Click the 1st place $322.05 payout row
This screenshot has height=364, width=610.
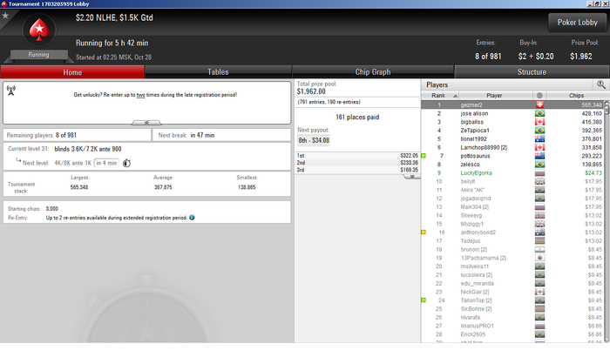click(x=357, y=156)
